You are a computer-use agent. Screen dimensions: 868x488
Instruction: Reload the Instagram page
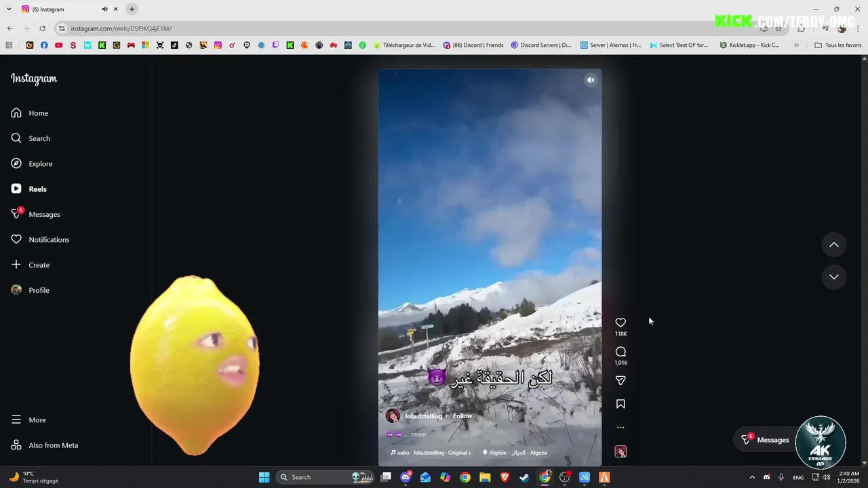click(x=42, y=28)
